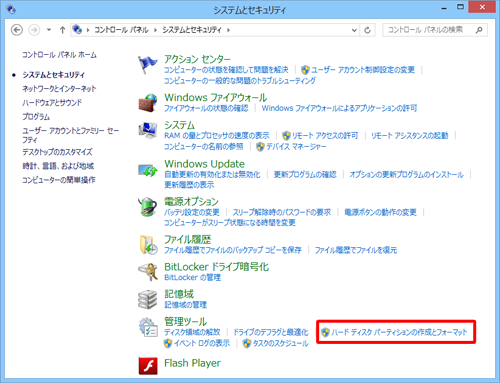This screenshot has height=383, width=500.
Task: Expand chevron after システムとセキュリティ breadcrumb
Action: click(x=228, y=30)
